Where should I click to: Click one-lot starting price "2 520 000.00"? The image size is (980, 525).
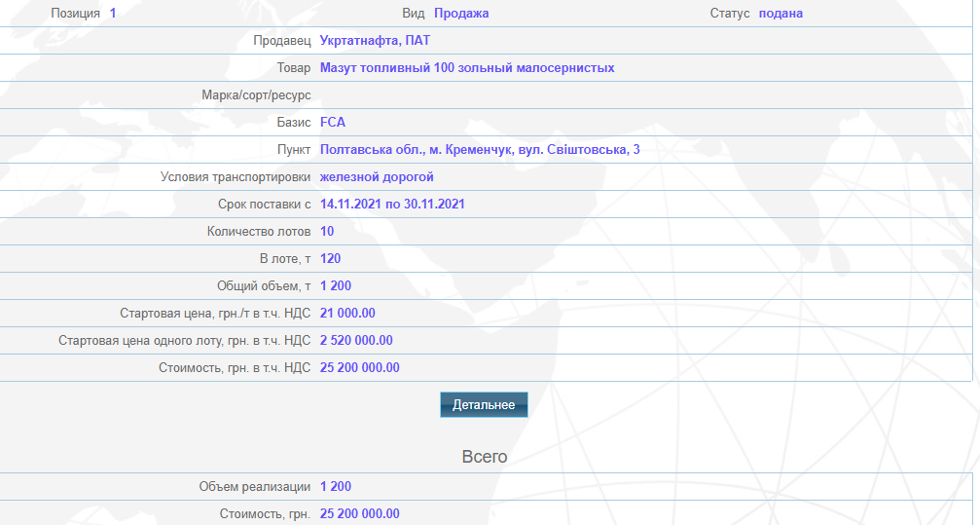356,341
